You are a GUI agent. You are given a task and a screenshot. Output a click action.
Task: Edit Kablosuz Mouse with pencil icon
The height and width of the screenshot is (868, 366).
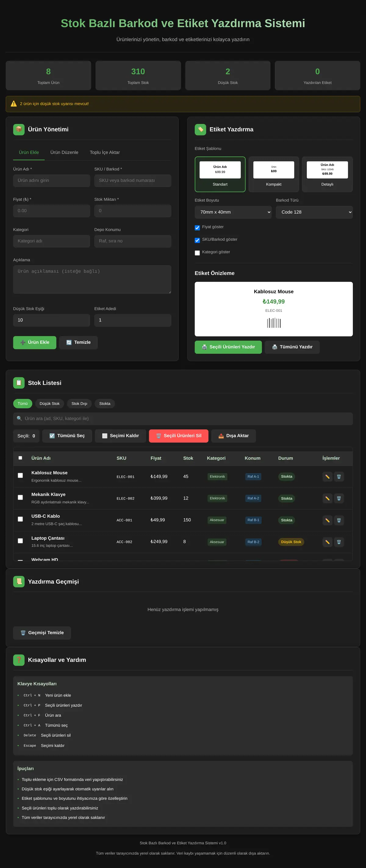point(327,476)
